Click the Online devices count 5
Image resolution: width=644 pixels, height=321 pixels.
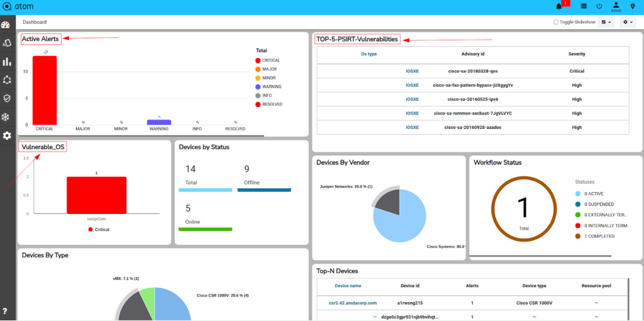click(x=187, y=208)
